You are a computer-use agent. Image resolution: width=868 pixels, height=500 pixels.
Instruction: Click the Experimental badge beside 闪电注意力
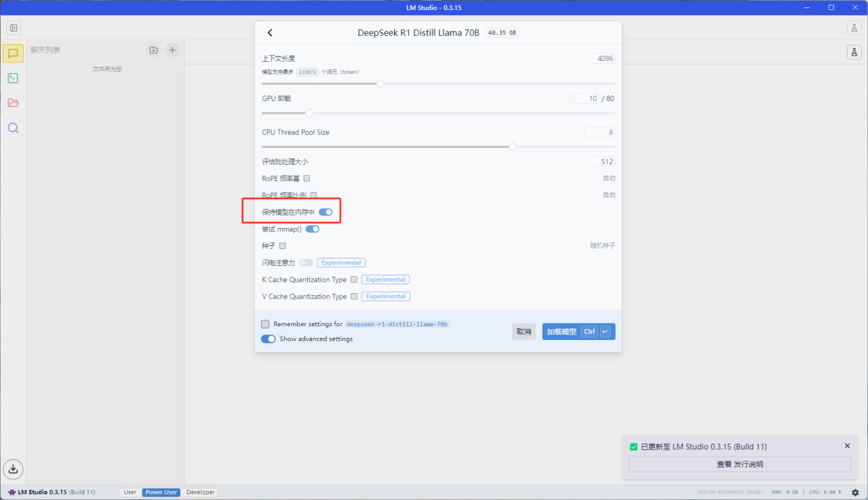tap(341, 263)
